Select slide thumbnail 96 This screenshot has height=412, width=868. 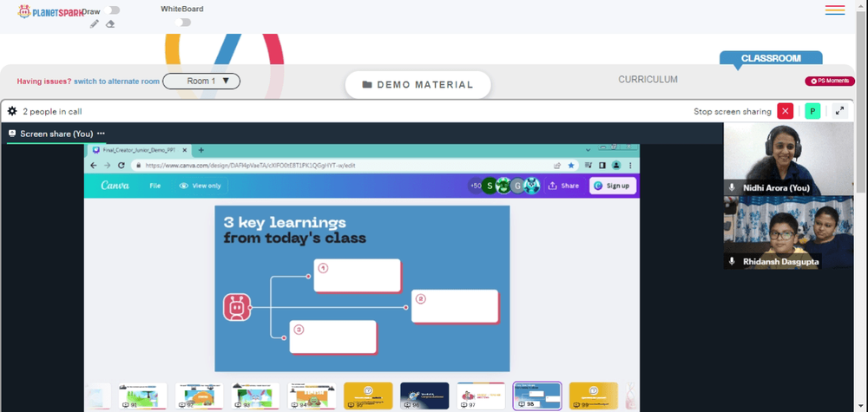(x=424, y=396)
